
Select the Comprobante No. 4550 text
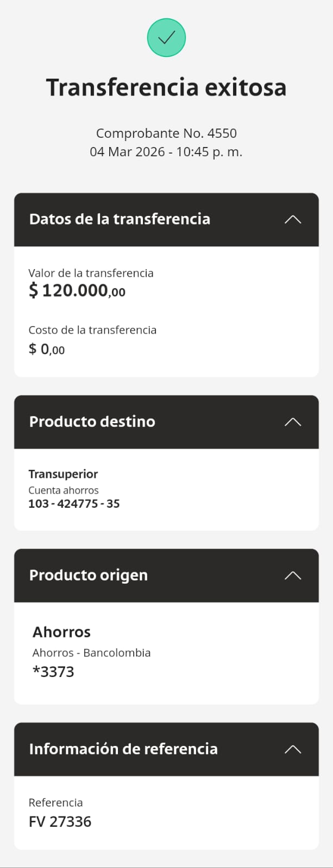[x=166, y=133]
